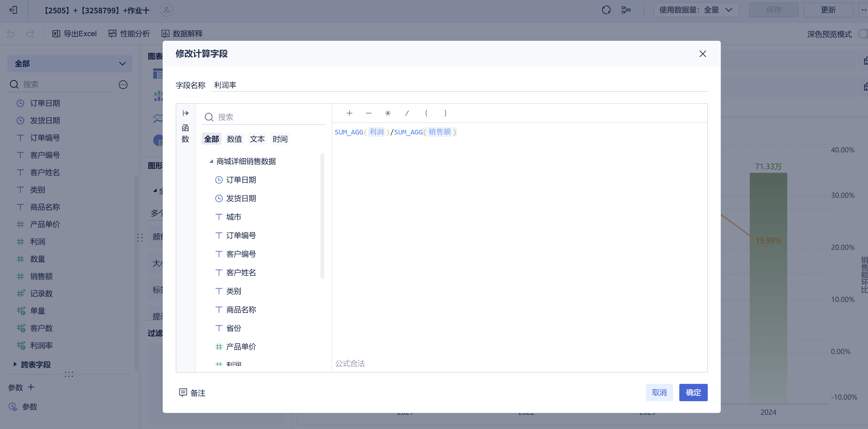Select 城市 in dialog field list
The height and width of the screenshot is (429, 868).
point(233,217)
